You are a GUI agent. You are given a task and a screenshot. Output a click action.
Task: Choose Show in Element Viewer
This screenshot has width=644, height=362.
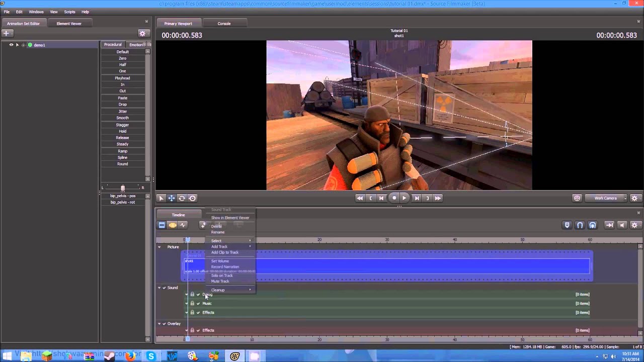(230, 218)
